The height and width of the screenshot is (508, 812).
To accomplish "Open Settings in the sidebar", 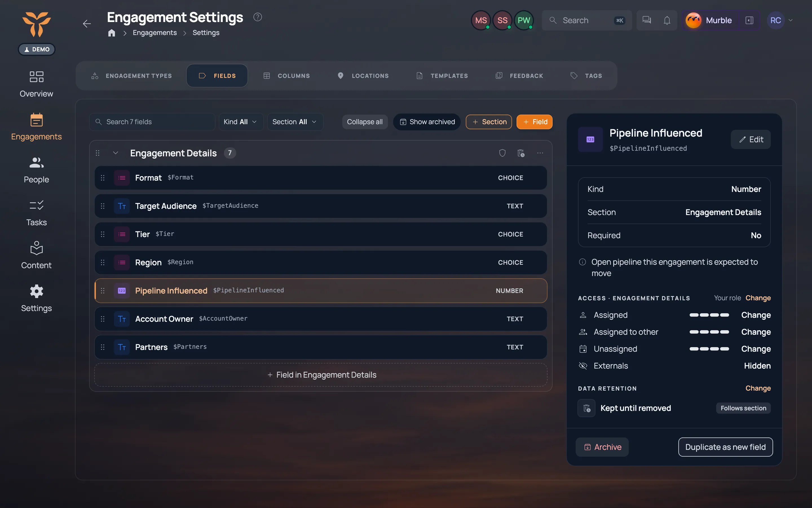I will pos(36,299).
